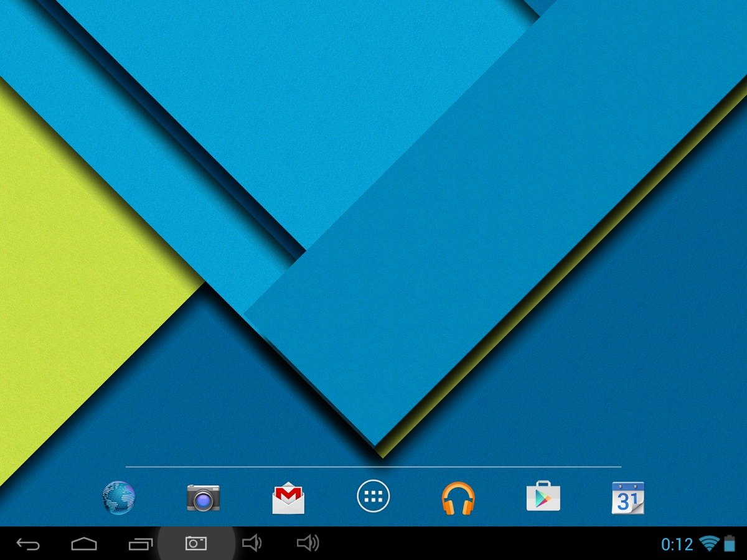Tap the Back navigation button

[28, 544]
